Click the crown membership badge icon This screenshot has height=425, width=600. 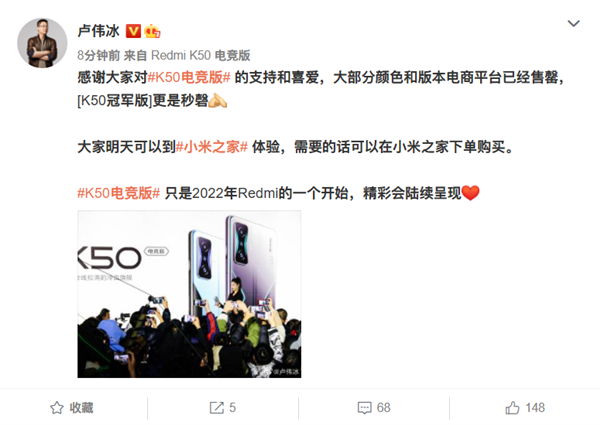pyautogui.click(x=152, y=31)
